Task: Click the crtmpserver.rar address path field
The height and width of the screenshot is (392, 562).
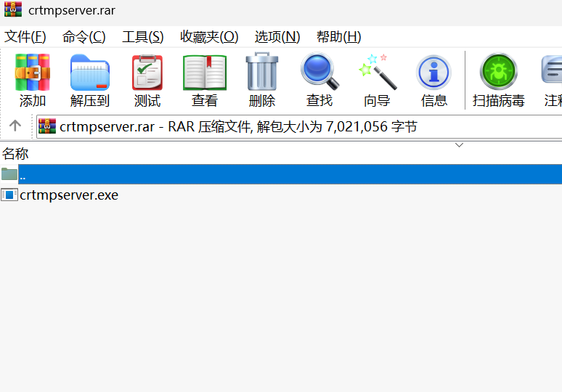Action: [299, 126]
